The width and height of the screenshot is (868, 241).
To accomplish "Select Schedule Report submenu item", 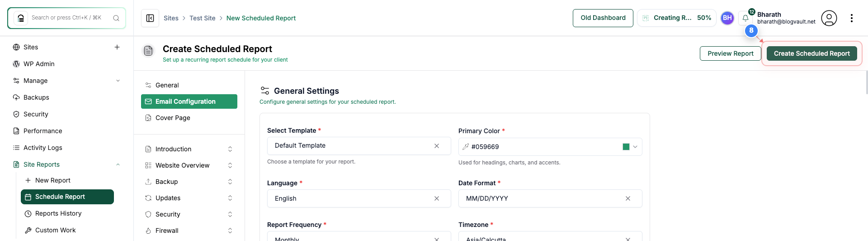I will (67, 197).
